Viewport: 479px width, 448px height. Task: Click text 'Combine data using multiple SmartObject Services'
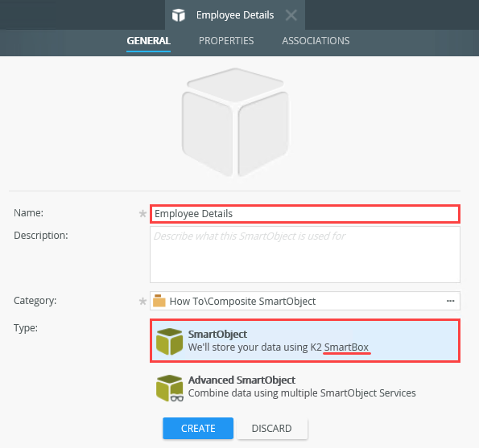pyautogui.click(x=302, y=393)
